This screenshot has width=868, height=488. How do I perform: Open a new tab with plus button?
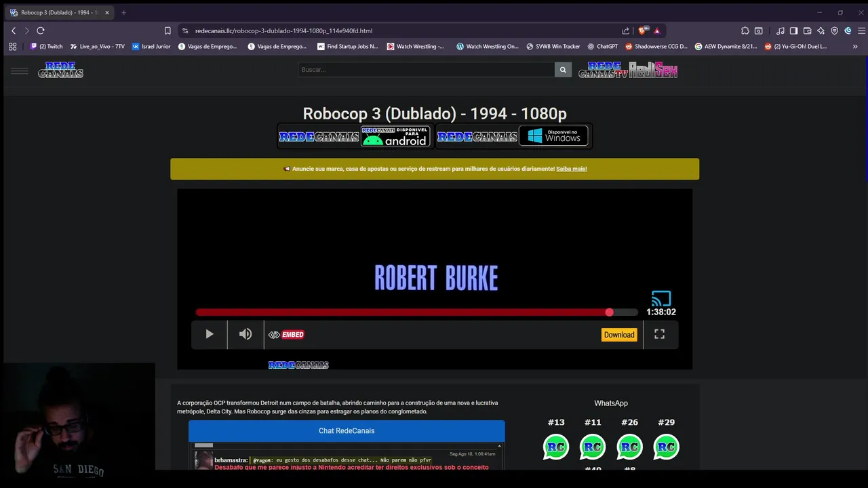point(123,12)
